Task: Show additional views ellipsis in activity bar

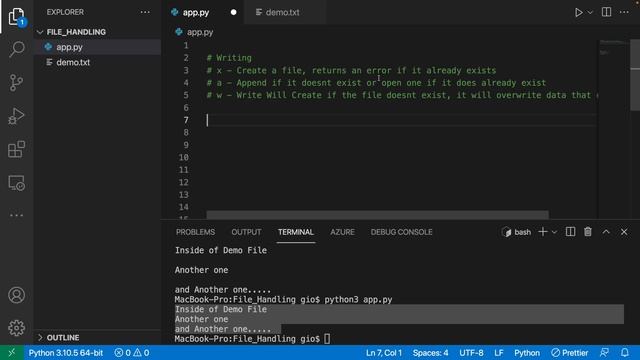Action: coord(16,215)
